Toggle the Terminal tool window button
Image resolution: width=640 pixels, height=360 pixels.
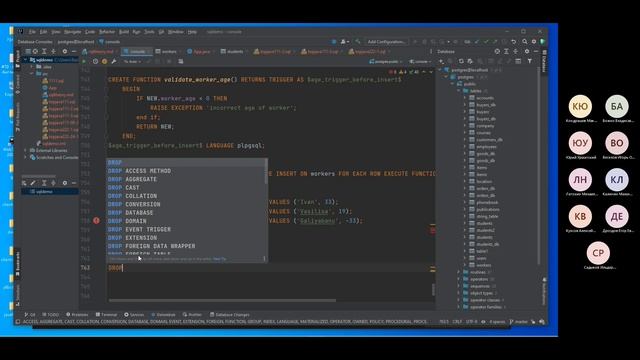pos(106,315)
